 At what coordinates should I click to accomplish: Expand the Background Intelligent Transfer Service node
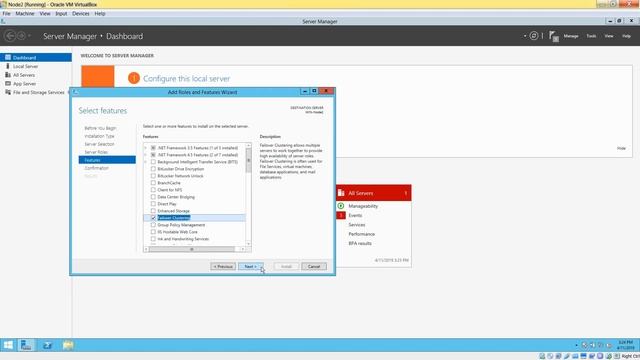click(146, 162)
